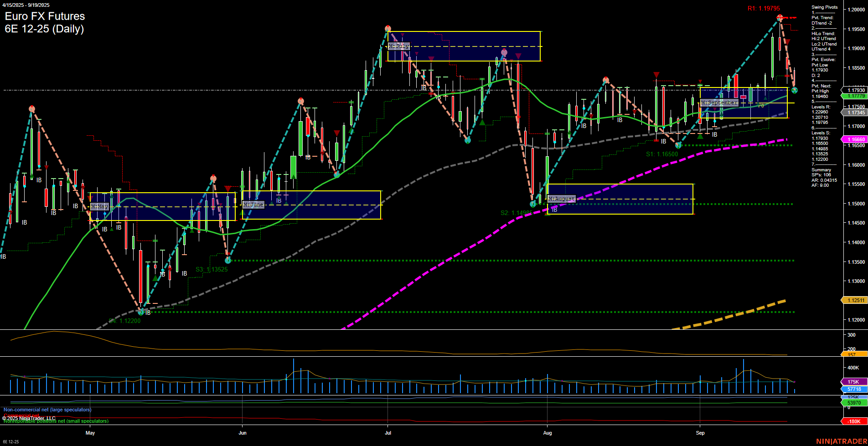Click the 'Levels R:' heading
The width and height of the screenshot is (868, 446).
(821, 107)
